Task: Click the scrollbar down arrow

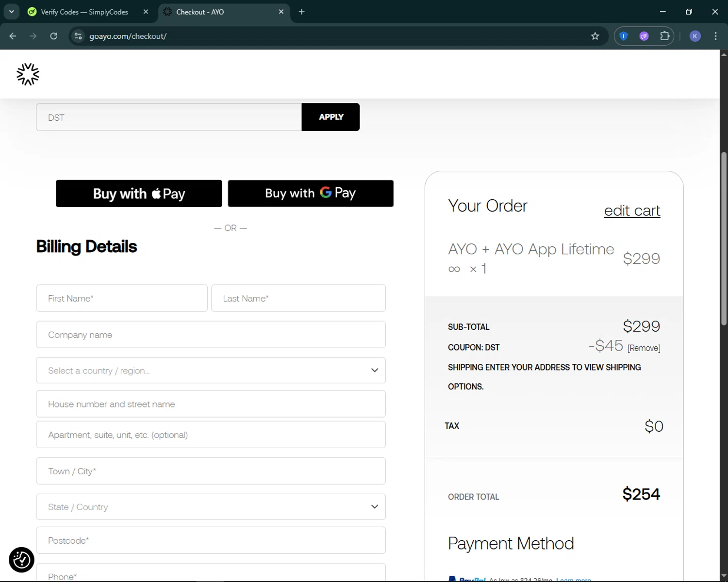Action: pos(724,576)
